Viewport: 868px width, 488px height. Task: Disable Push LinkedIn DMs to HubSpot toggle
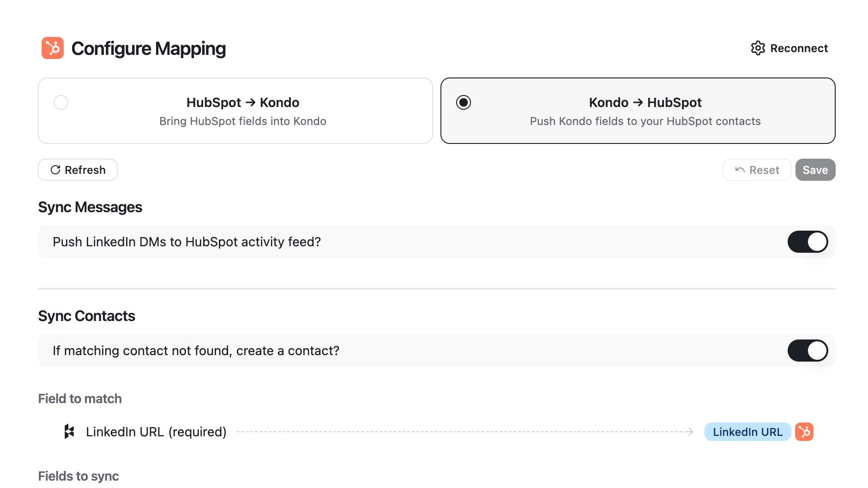808,242
